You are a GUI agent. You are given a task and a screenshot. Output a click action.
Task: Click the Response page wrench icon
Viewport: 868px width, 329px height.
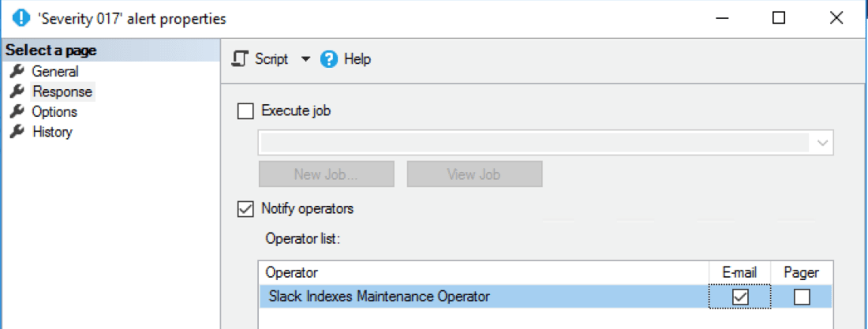click(x=17, y=92)
